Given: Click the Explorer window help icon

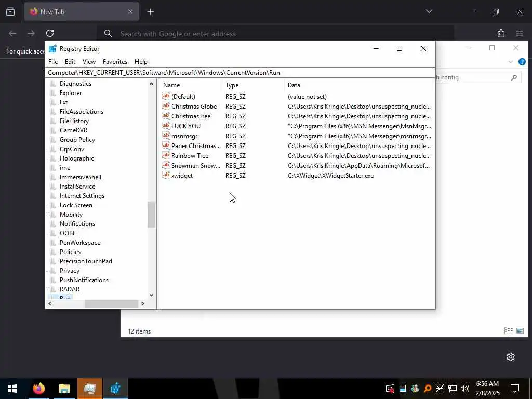Looking at the screenshot, I should click(x=522, y=62).
